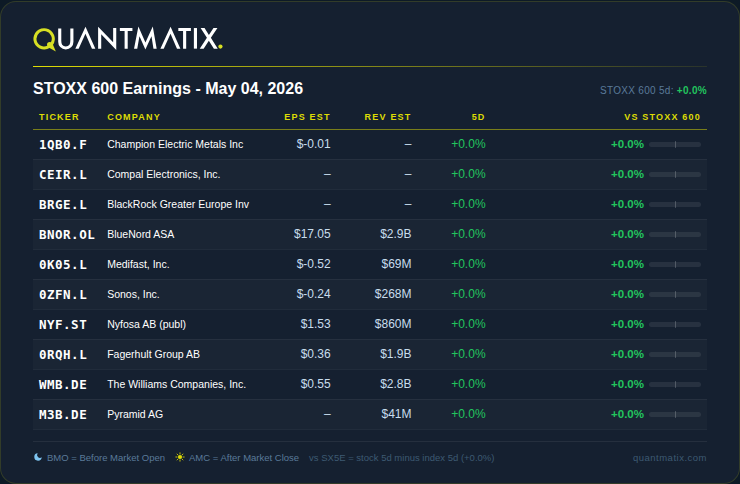Click revenue estimate $2.9B
This screenshot has height=484, width=740.
point(395,234)
